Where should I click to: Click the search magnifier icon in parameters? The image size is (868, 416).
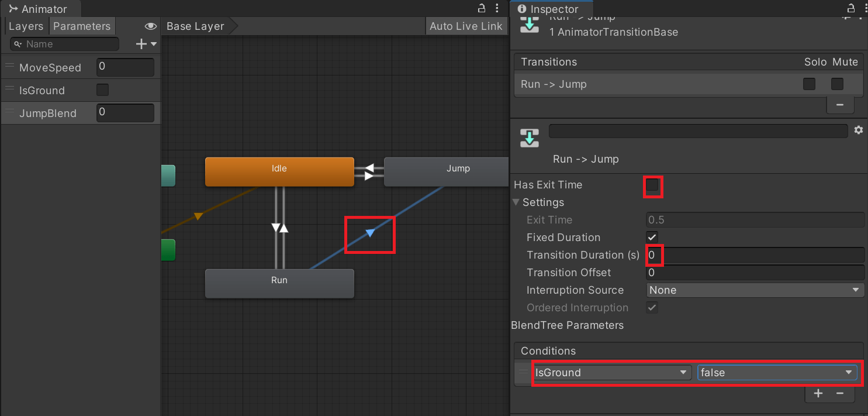pos(18,44)
